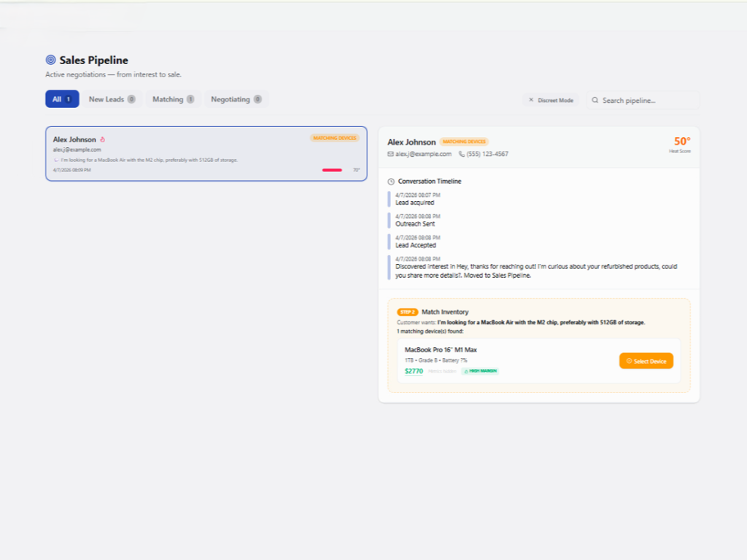Click the Sales Pipeline target icon
The height and width of the screenshot is (560, 747).
tap(50, 61)
